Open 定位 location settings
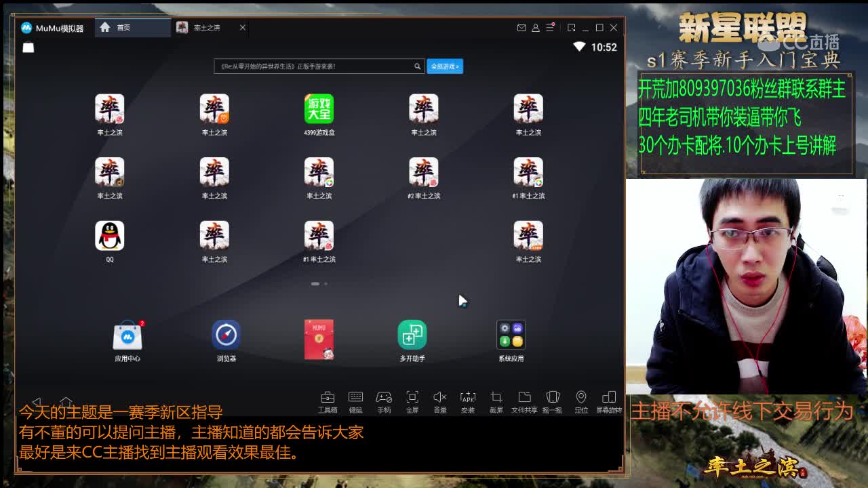Viewport: 868px width, 488px height. click(x=581, y=401)
